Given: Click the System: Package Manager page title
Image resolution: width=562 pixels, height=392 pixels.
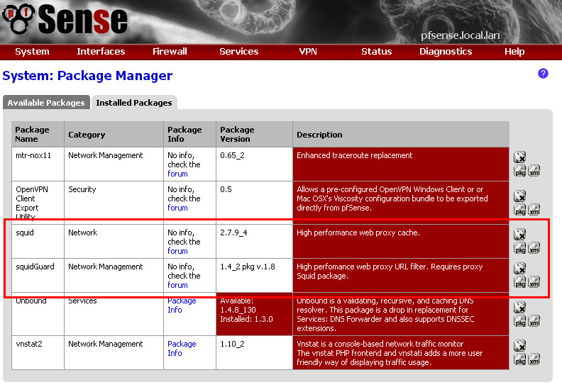Looking at the screenshot, I should pos(87,76).
